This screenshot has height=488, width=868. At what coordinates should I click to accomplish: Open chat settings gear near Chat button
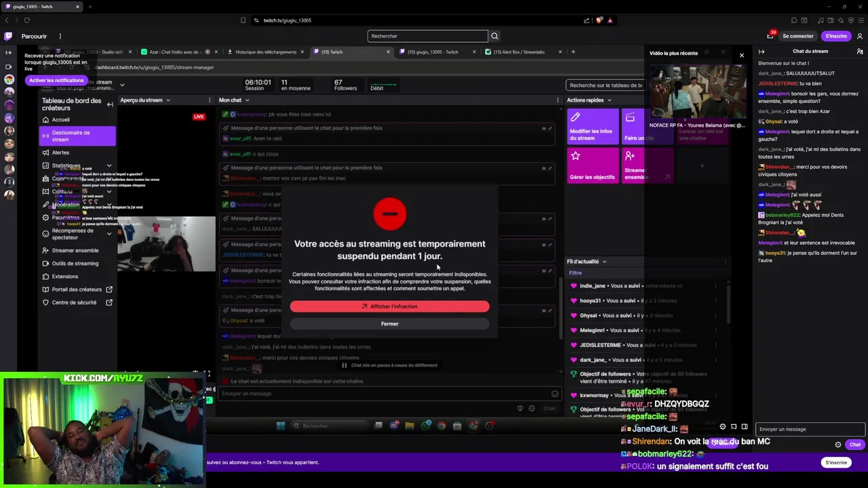(838, 445)
